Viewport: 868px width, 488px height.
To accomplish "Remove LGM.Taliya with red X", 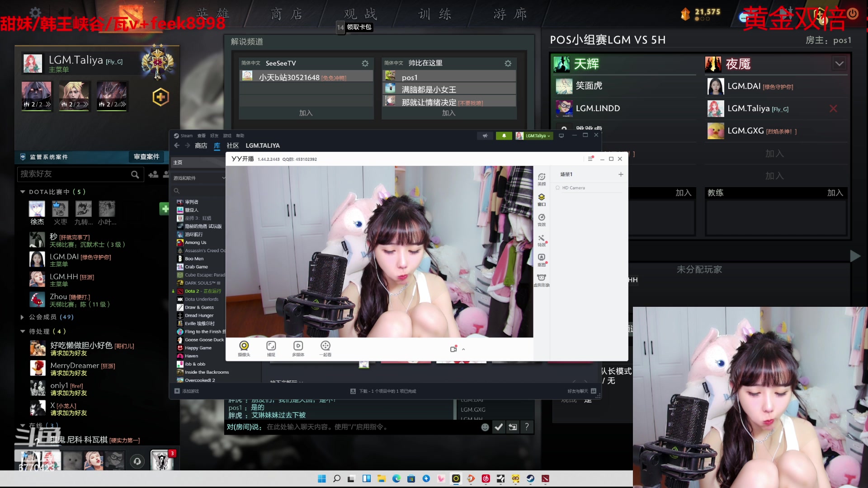I will click(833, 108).
